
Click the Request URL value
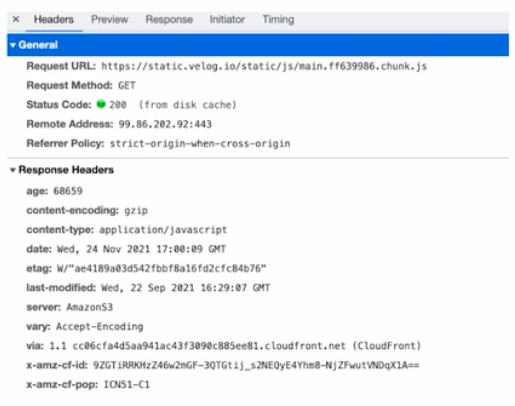264,66
